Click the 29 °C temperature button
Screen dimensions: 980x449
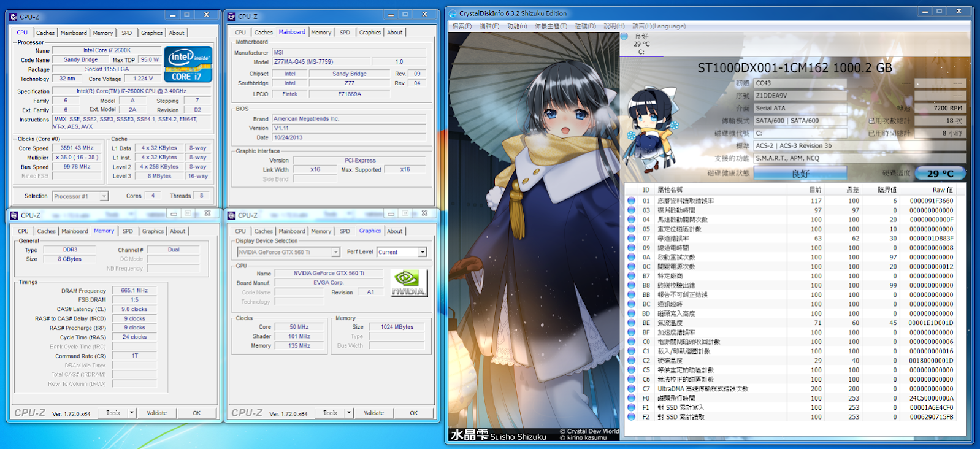pyautogui.click(x=940, y=174)
